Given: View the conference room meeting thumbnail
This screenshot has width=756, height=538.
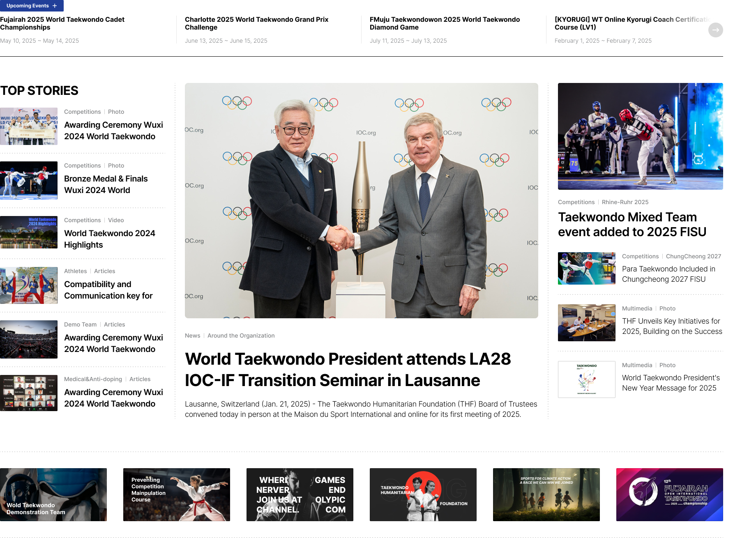Looking at the screenshot, I should tap(586, 323).
